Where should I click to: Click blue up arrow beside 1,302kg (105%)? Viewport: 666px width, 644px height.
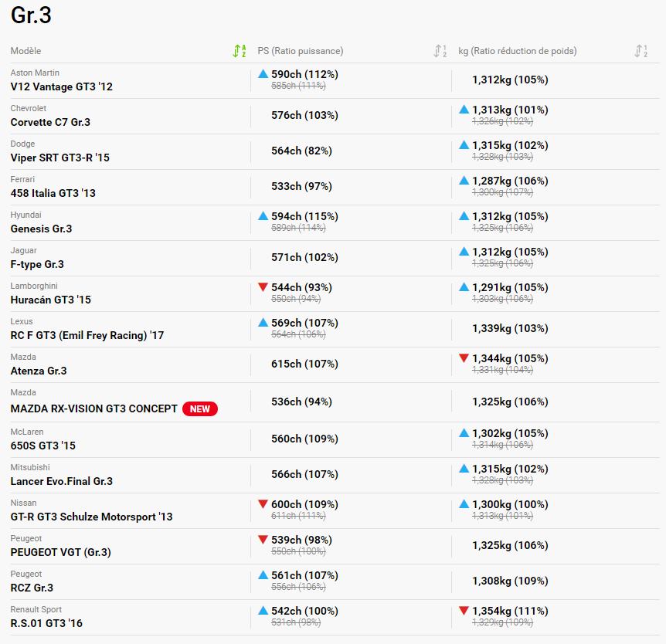(464, 433)
